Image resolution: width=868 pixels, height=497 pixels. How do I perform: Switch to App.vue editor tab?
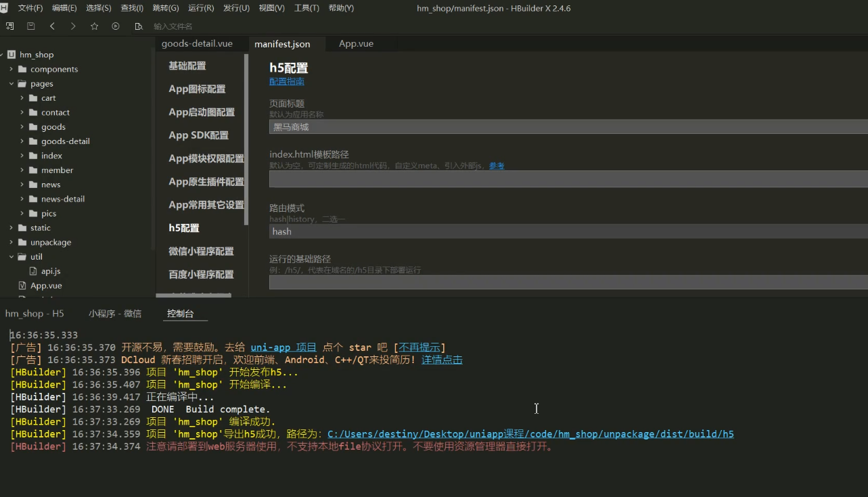[356, 43]
